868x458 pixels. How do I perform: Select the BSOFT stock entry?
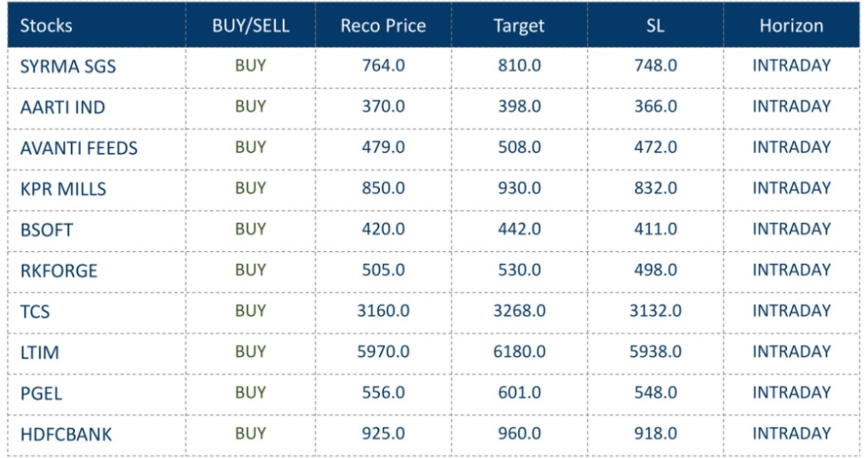[47, 230]
